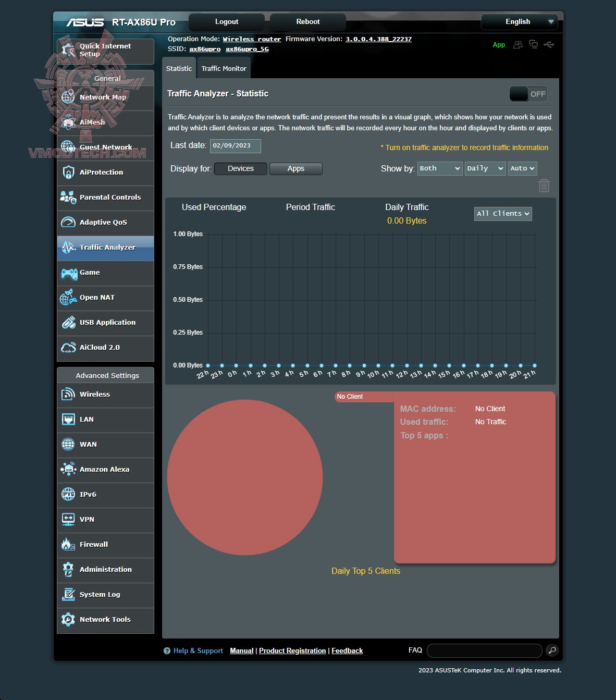Click the red Daily Top 5 Clients pie
The height and width of the screenshot is (700, 616).
pyautogui.click(x=245, y=477)
